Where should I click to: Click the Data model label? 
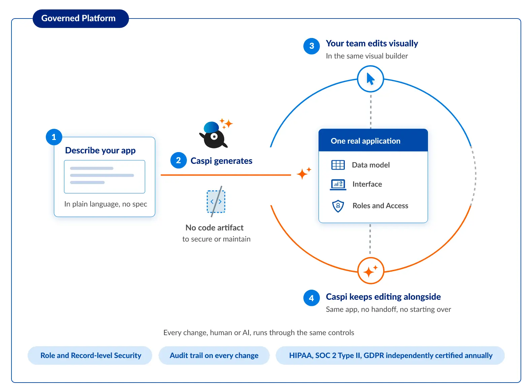(x=371, y=165)
